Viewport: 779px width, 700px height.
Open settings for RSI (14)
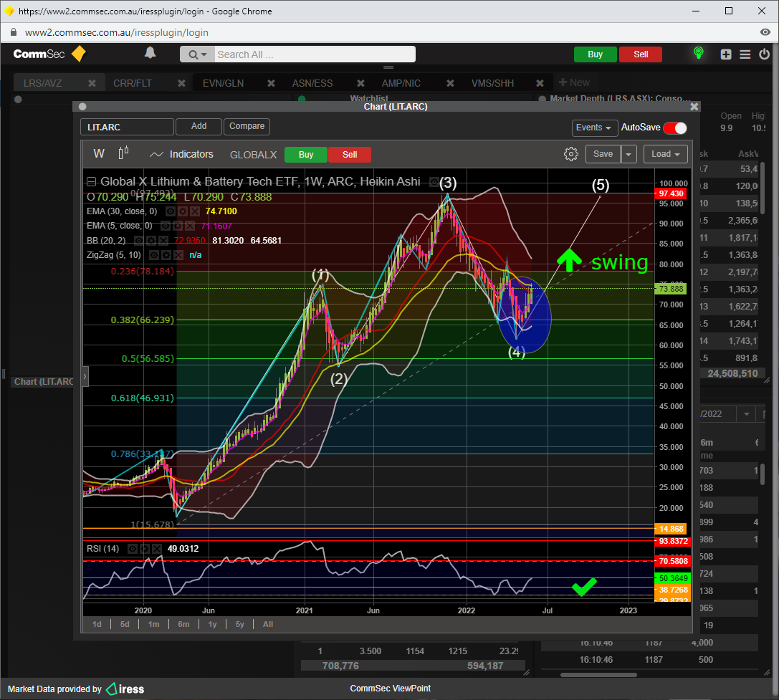[145, 549]
